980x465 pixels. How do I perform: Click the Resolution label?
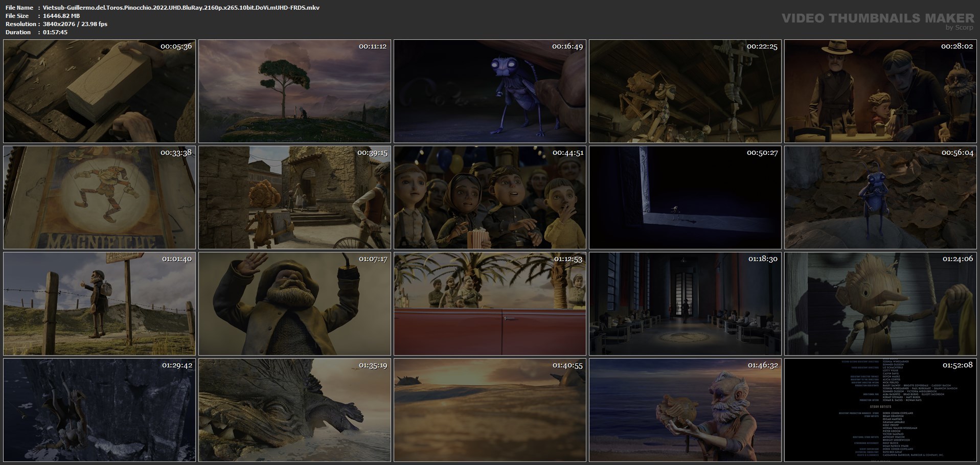20,24
